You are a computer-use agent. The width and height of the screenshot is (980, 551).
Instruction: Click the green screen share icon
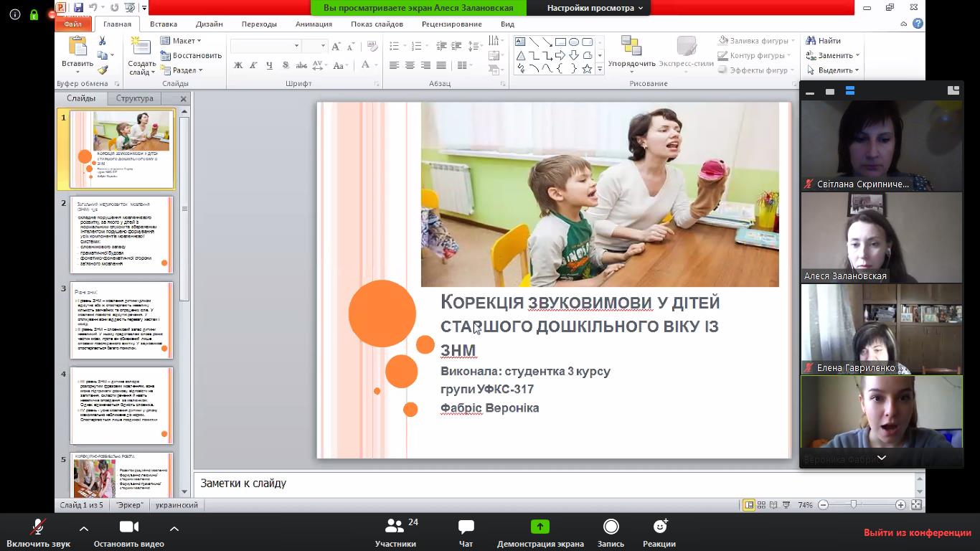pyautogui.click(x=540, y=527)
